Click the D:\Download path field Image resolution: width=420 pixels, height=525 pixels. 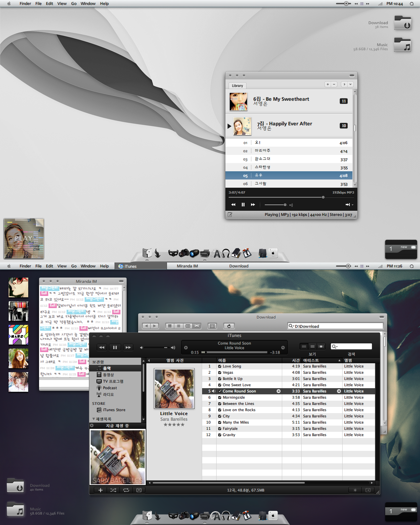click(335, 326)
